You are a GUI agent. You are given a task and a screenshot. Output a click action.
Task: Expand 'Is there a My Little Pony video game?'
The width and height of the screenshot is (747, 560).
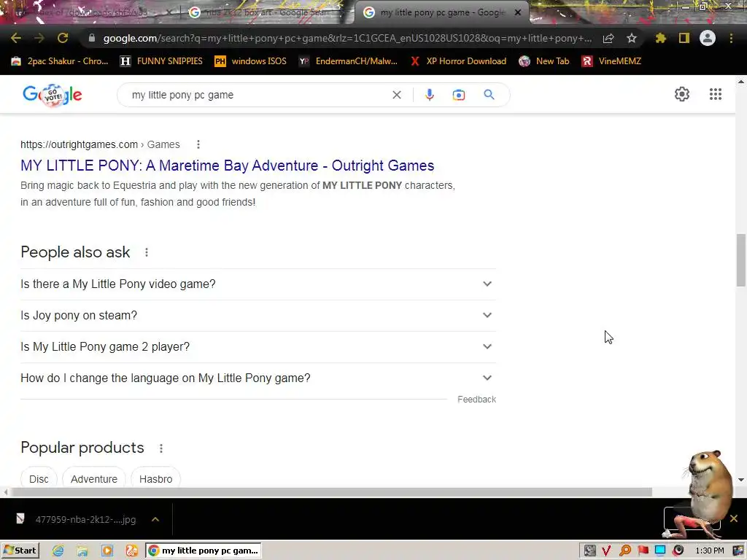pyautogui.click(x=258, y=284)
